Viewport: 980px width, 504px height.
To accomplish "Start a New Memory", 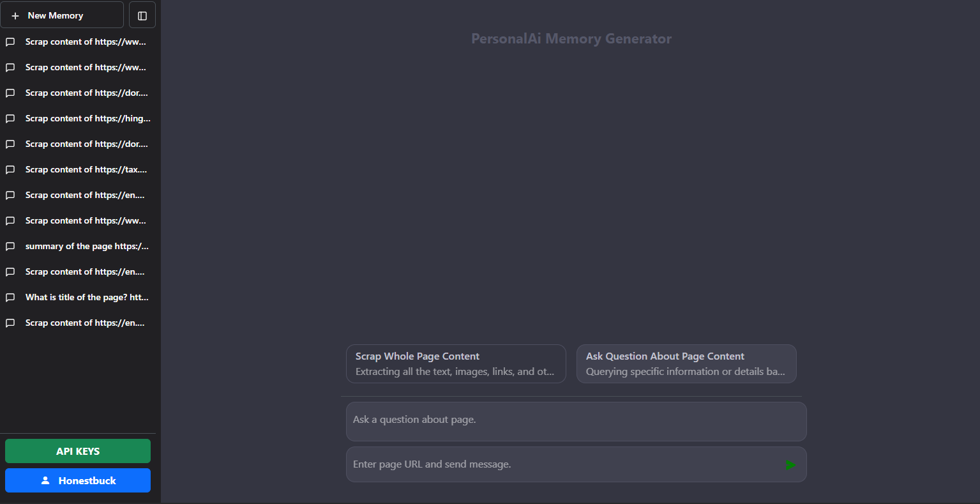I will point(62,15).
